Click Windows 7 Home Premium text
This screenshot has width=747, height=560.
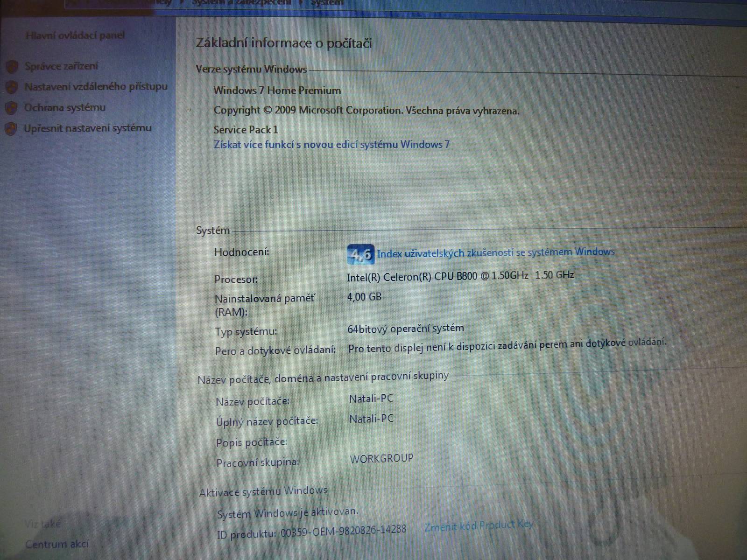click(x=277, y=91)
